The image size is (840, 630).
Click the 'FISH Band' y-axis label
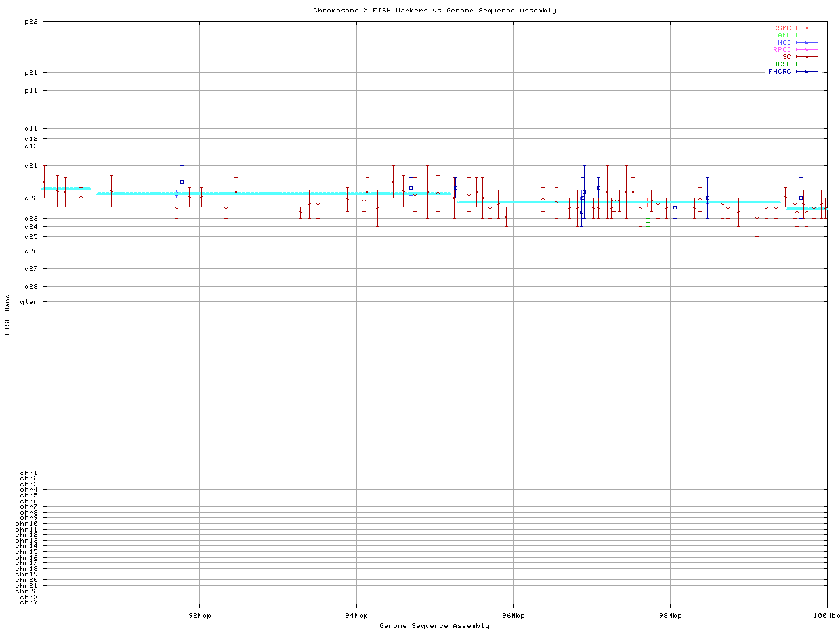[8, 314]
